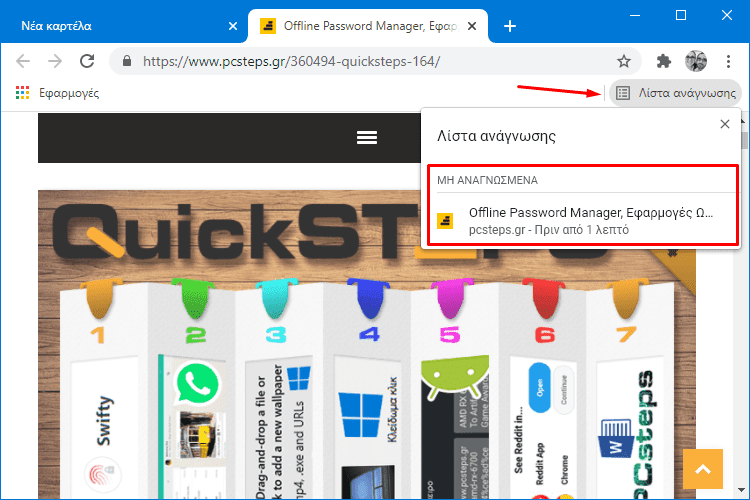The height and width of the screenshot is (500, 750).
Task: View site security padlock info
Action: click(127, 61)
